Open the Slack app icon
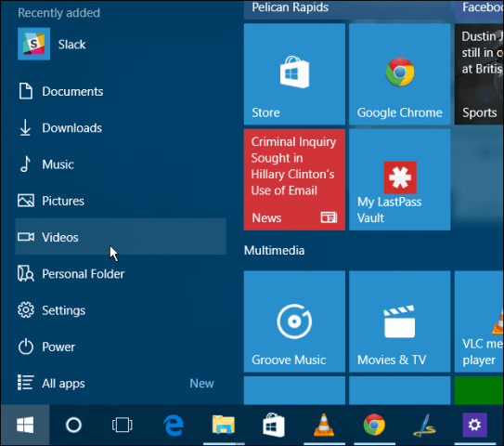504x446 pixels. (33, 44)
